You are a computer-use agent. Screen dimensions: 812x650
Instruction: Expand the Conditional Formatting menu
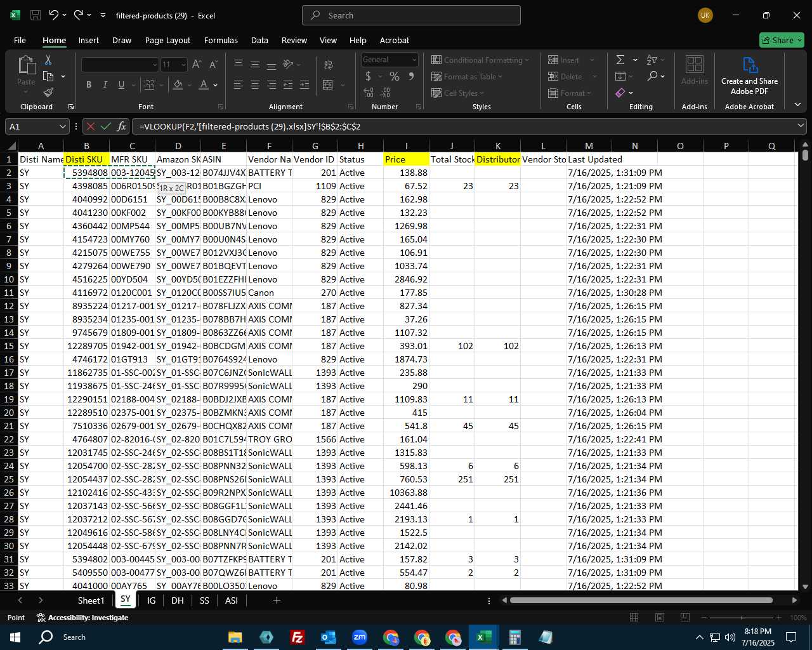click(480, 60)
